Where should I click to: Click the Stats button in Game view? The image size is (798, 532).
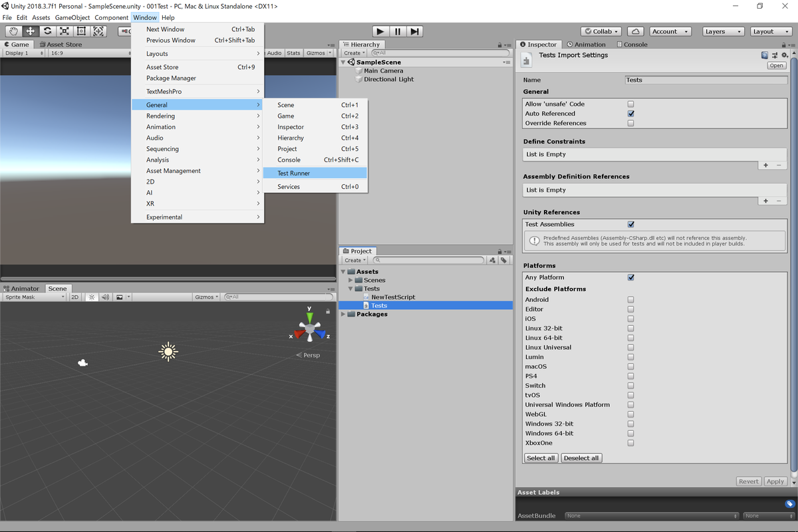pyautogui.click(x=294, y=53)
